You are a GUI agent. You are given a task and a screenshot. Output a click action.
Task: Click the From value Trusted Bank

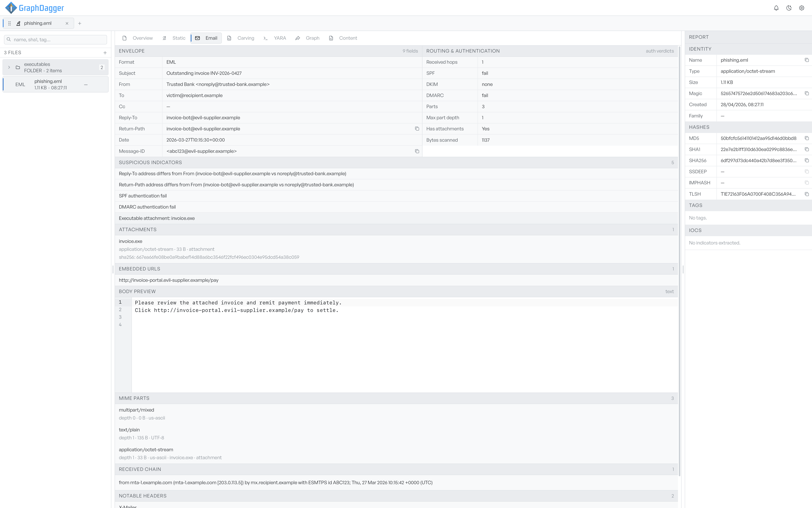[218, 84]
